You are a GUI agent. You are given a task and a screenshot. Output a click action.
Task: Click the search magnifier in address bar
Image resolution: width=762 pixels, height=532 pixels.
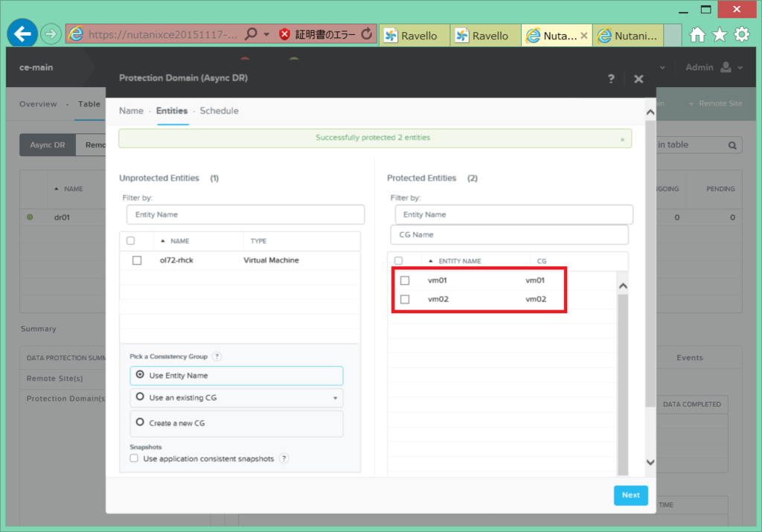251,34
